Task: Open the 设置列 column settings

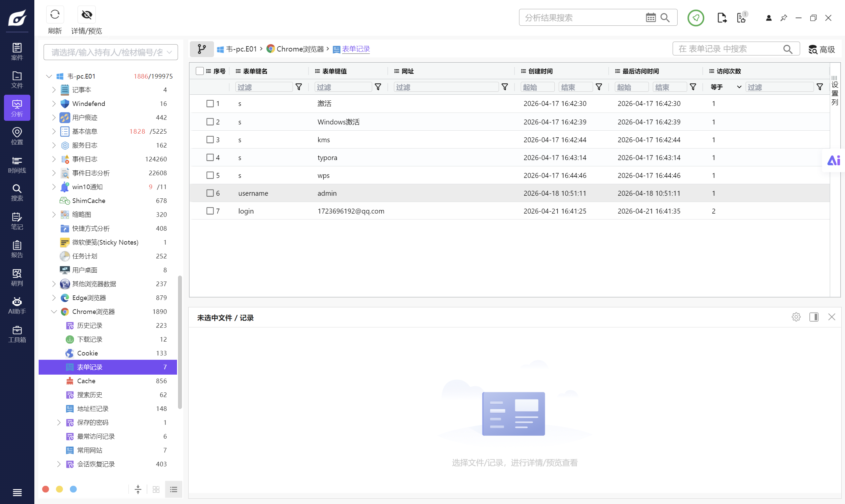Action: tap(835, 91)
